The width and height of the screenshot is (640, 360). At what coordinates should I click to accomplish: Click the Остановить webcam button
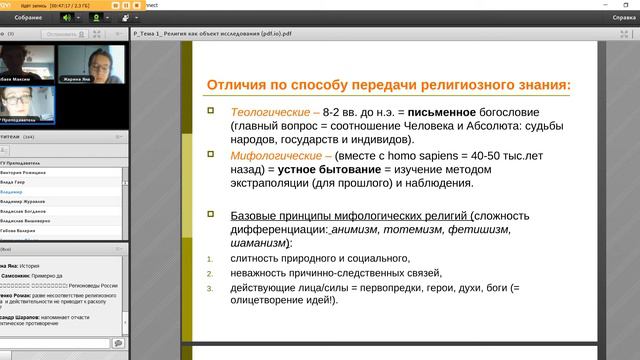(x=65, y=34)
